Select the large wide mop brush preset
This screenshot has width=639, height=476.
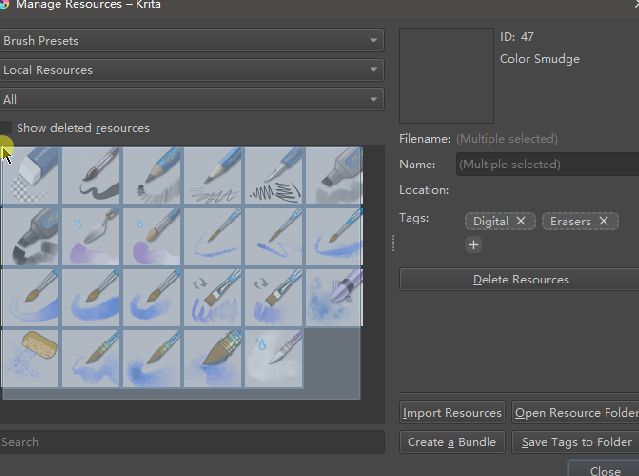point(213,359)
